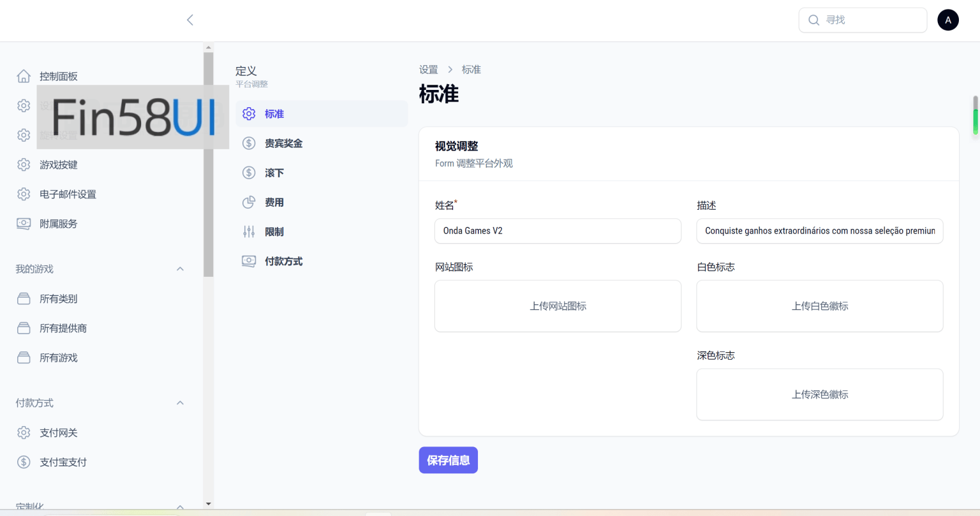The image size is (980, 516).
Task: Open 付款方式 in the 定义 menu
Action: click(283, 262)
